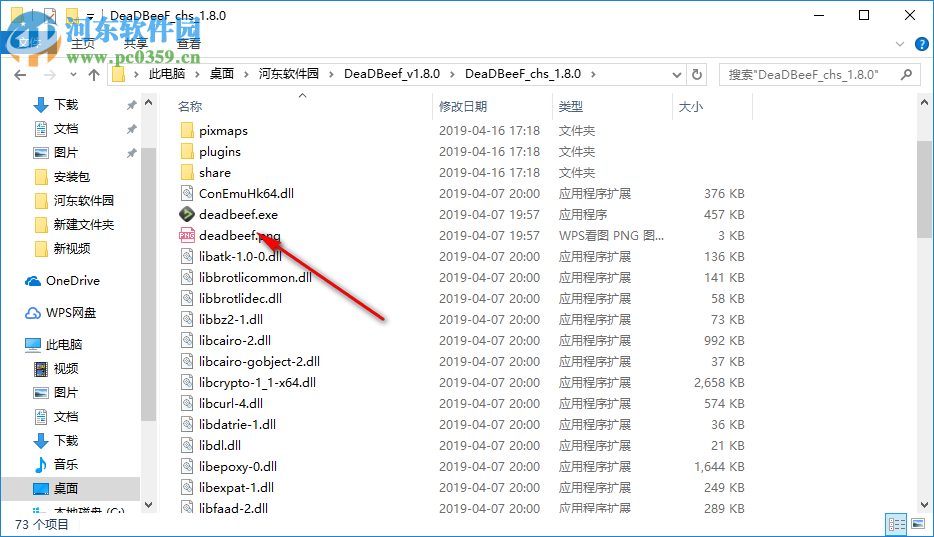Select the share folder icon
The width and height of the screenshot is (934, 537).
click(187, 173)
